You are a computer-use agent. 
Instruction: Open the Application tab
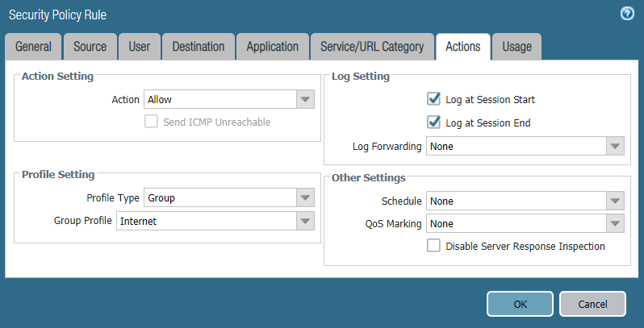click(272, 47)
